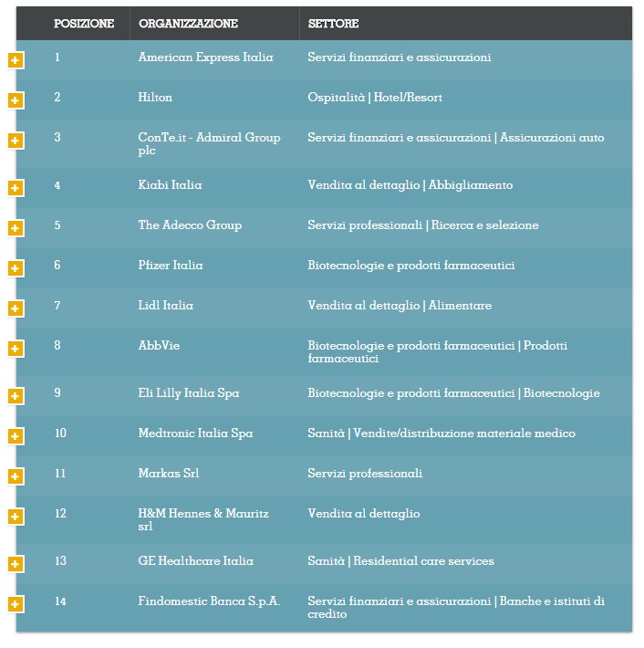644x648 pixels.
Task: Expand the Findomestic Banca S.p.A. row
Action: click(x=16, y=604)
